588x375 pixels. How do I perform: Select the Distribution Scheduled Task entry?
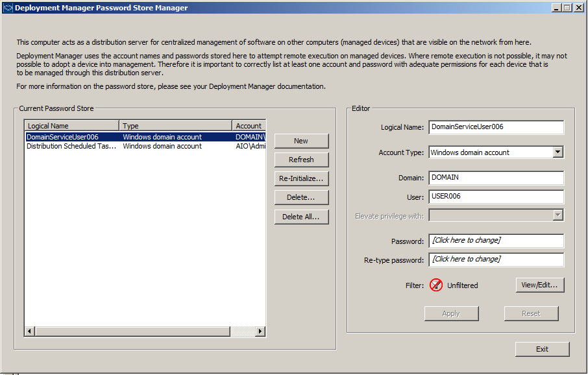pyautogui.click(x=72, y=147)
